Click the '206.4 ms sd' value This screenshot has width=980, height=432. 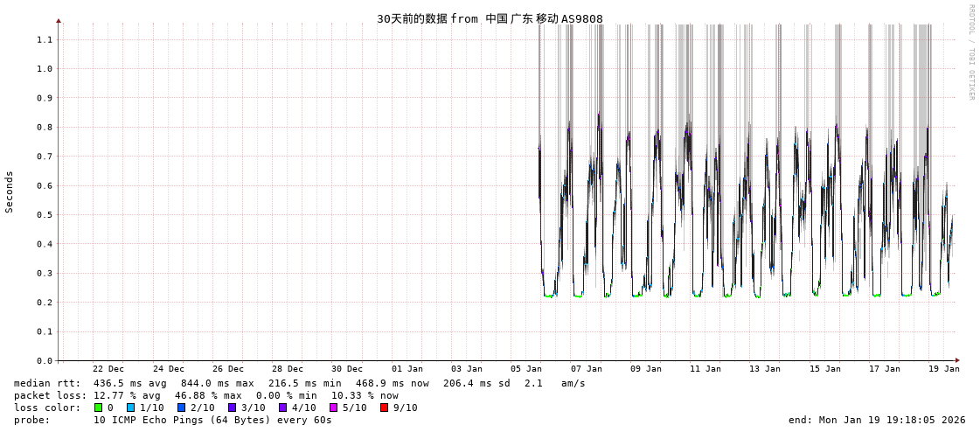point(476,383)
